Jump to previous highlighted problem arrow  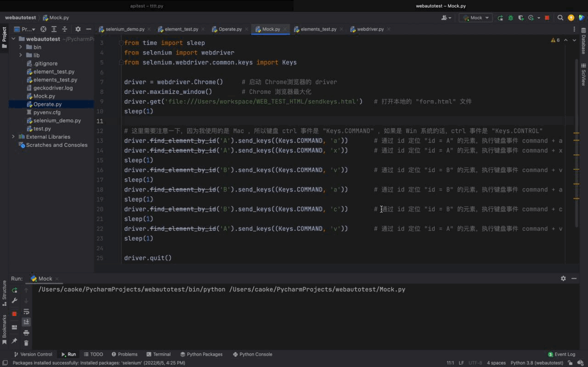[566, 40]
